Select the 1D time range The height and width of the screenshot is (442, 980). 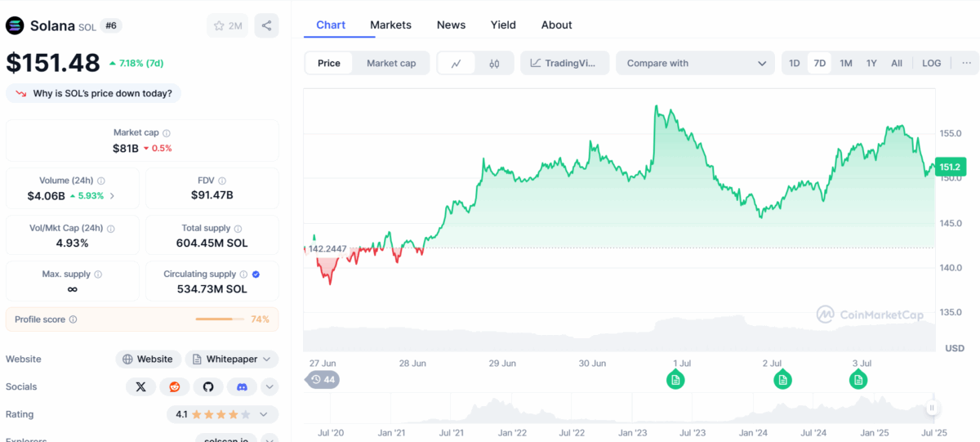[x=794, y=63]
